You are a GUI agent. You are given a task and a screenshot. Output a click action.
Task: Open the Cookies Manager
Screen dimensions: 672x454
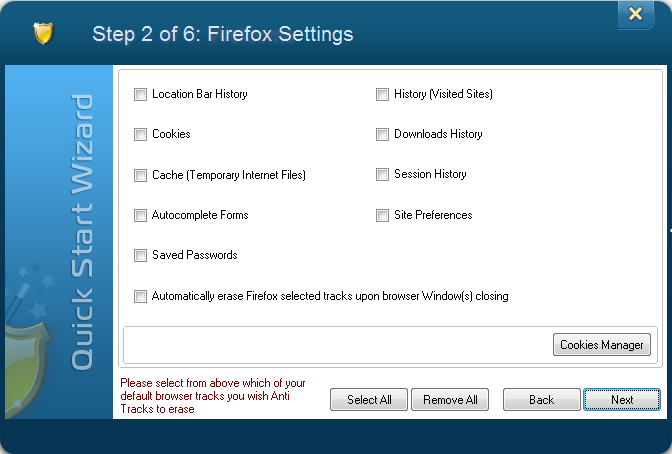coord(602,345)
